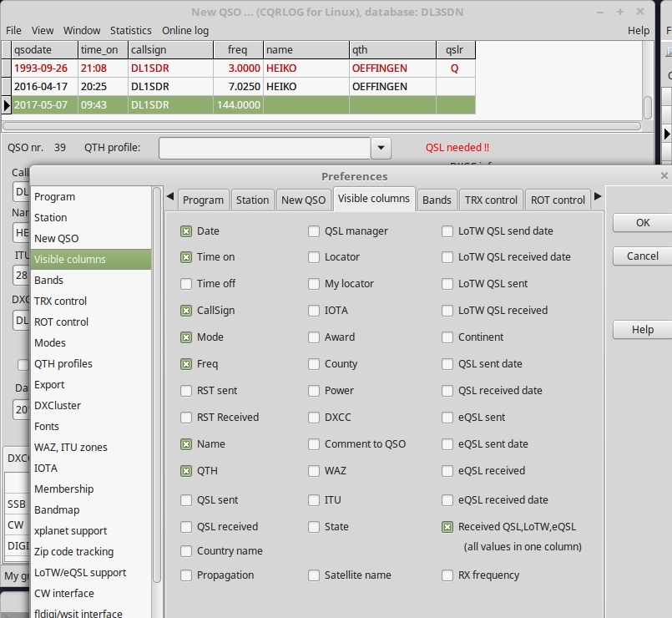Select Membership in the preferences list
This screenshot has height=618, width=672.
[x=91, y=489]
